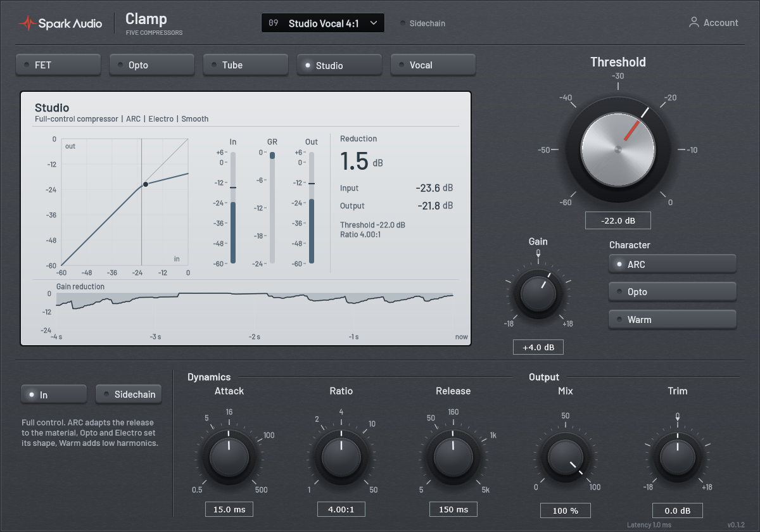
Task: Click the Reduction readout 1.5 dB
Action: coord(362,161)
